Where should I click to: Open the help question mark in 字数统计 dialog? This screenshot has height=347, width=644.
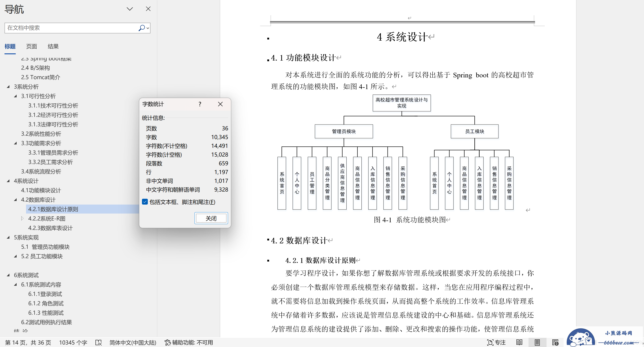(x=200, y=104)
